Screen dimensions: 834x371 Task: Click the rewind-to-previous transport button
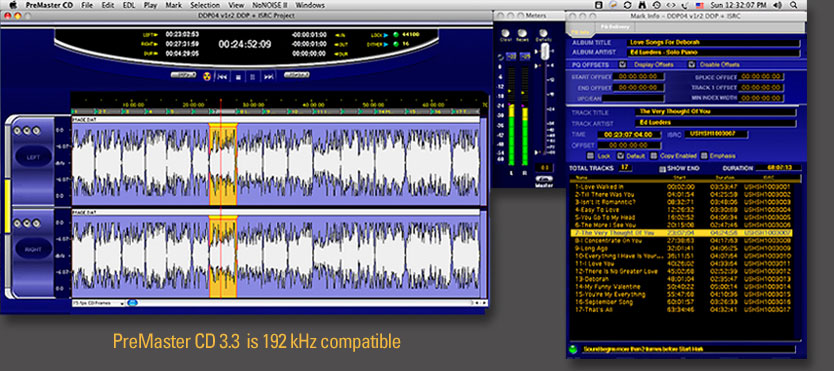coord(222,77)
